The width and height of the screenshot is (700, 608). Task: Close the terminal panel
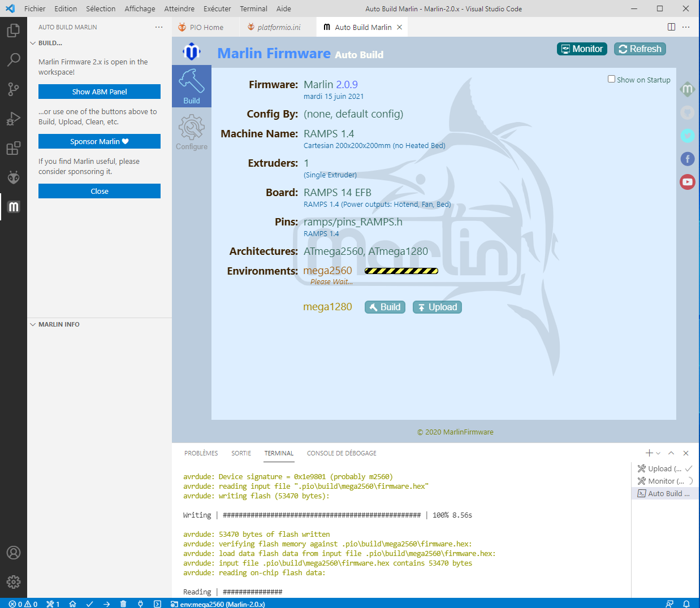686,453
